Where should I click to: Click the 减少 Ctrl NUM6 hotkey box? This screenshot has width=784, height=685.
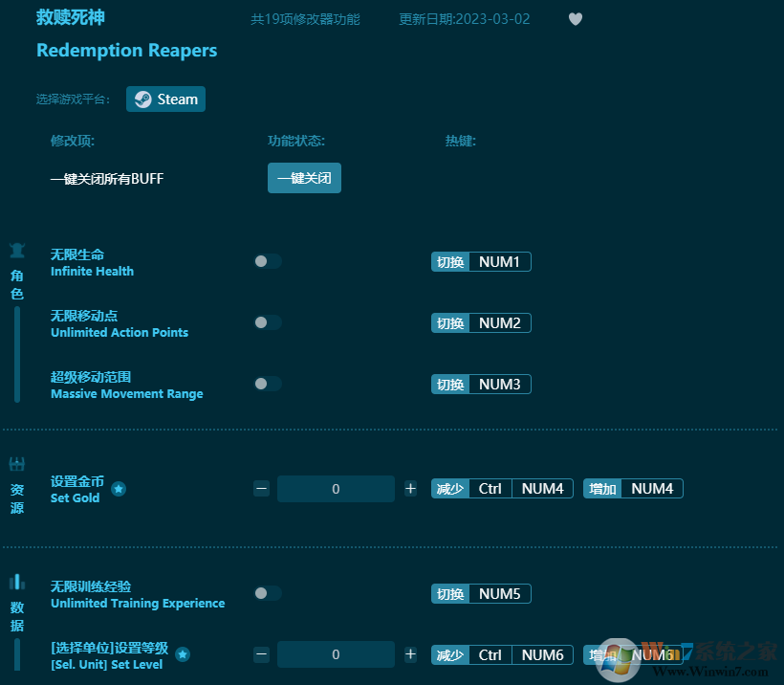(502, 655)
